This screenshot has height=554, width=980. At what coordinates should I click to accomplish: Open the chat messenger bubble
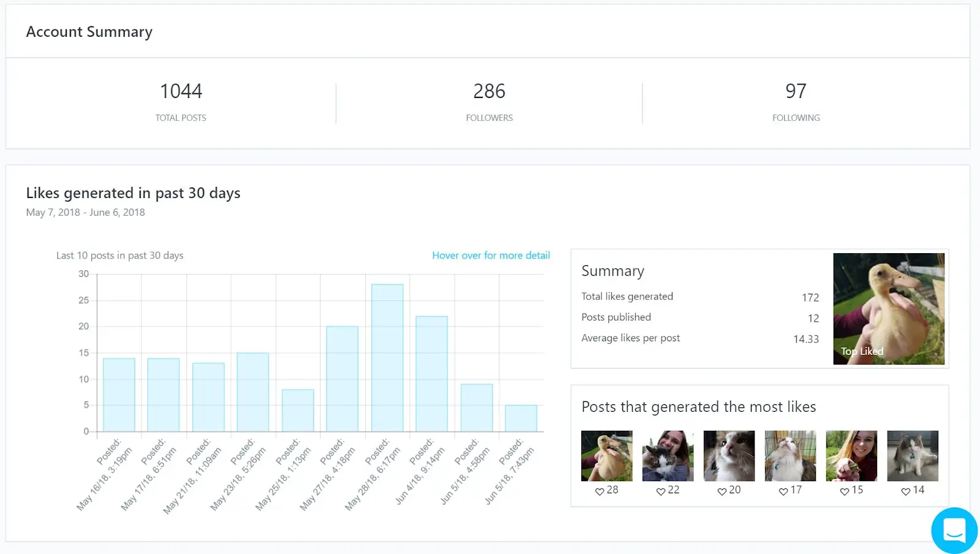click(954, 529)
